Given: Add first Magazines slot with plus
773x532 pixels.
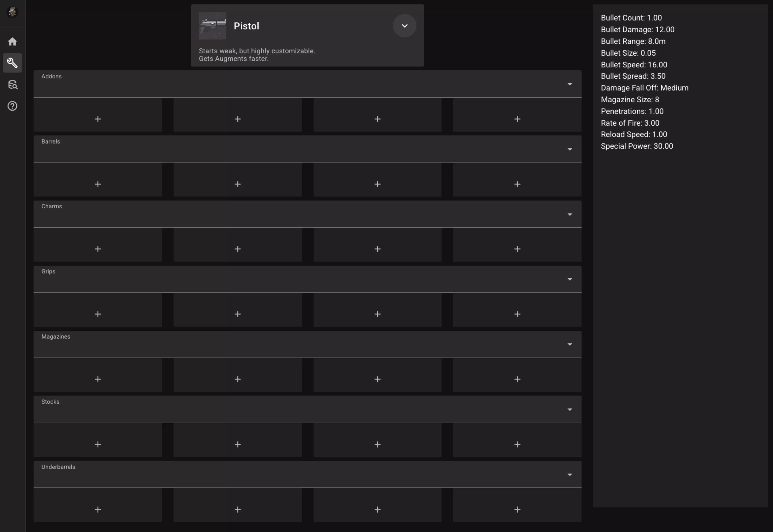Looking at the screenshot, I should [98, 379].
